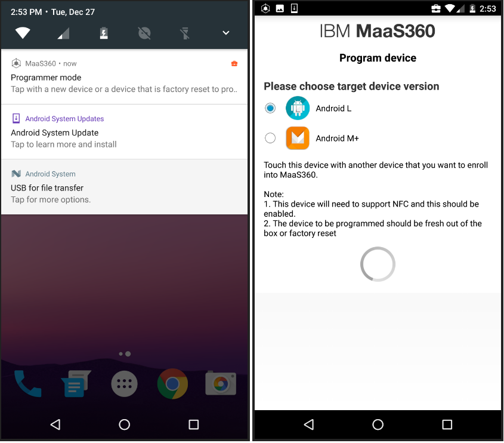Viewport: 504px width, 443px height.
Task: Tap the teal Android L logo
Action: (x=298, y=108)
